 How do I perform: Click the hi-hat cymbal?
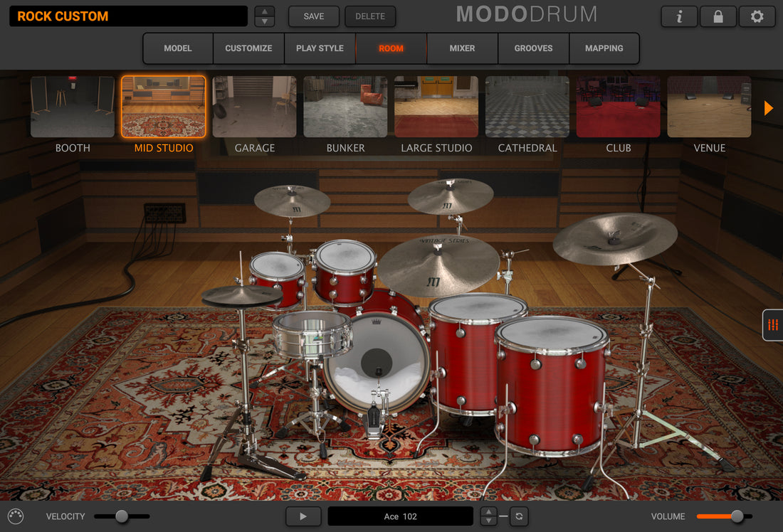(242, 297)
